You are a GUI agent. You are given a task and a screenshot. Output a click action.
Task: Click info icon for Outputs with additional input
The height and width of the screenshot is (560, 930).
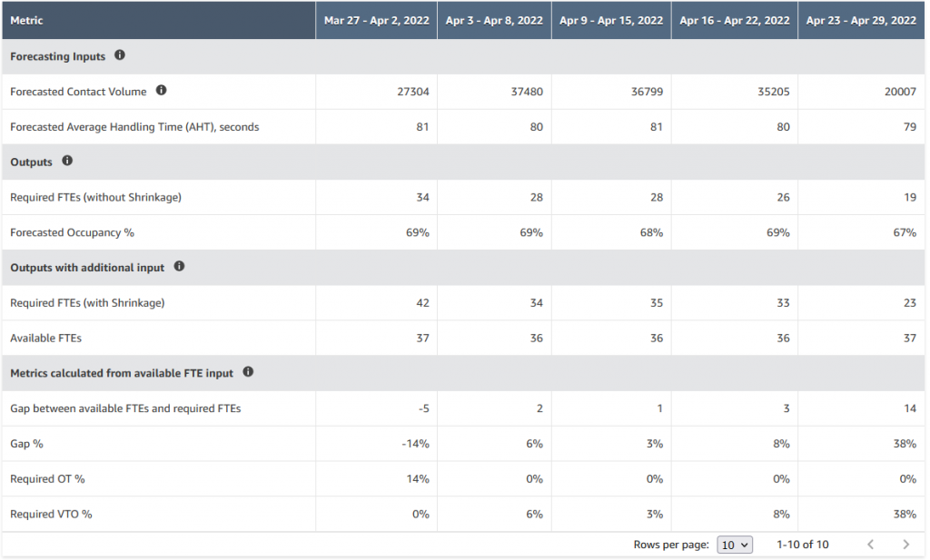click(179, 266)
